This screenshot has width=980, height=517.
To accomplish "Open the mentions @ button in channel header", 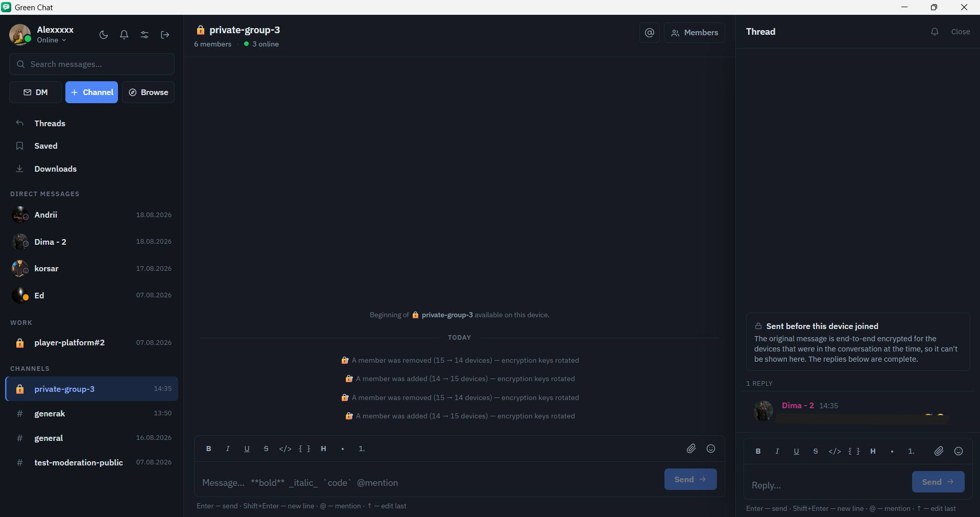I will 650,33.
